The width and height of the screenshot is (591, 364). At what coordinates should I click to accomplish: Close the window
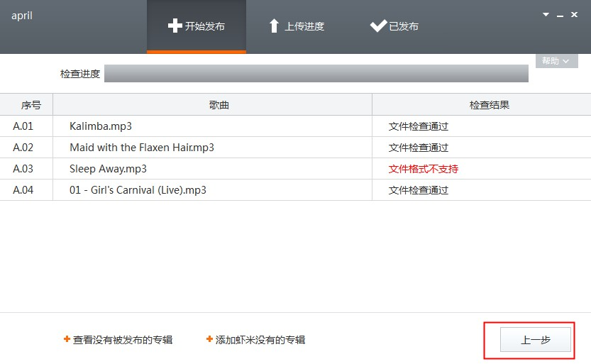[574, 15]
